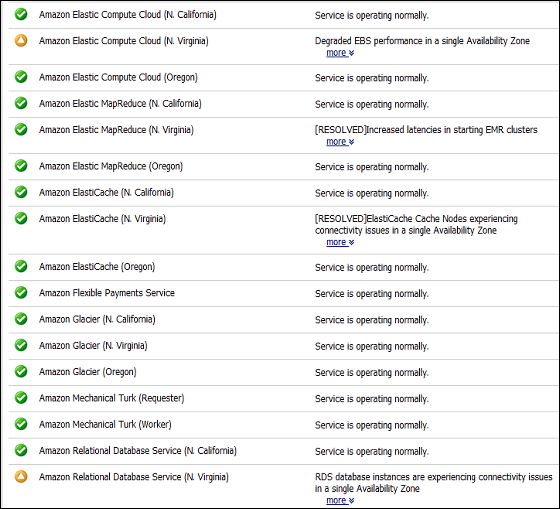Click 'Service is operating normally' for RDS N. California
The height and width of the screenshot is (509, 560).
pyautogui.click(x=372, y=452)
